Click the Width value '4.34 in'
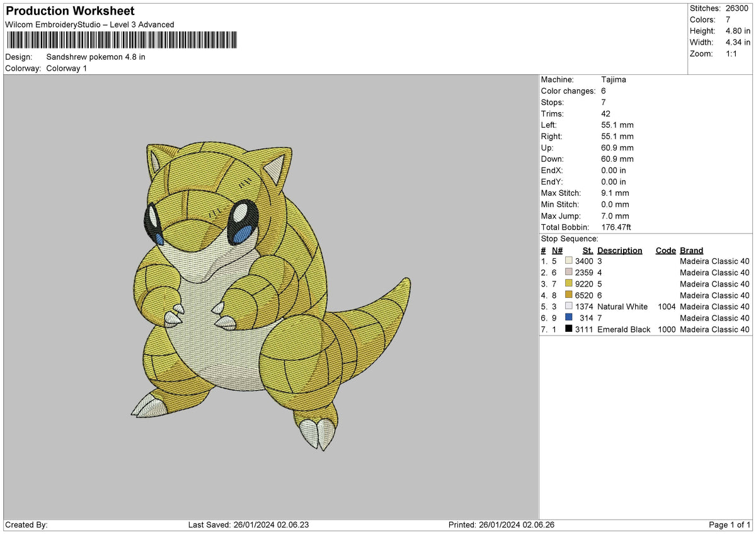This screenshot has width=756, height=534. [x=738, y=42]
